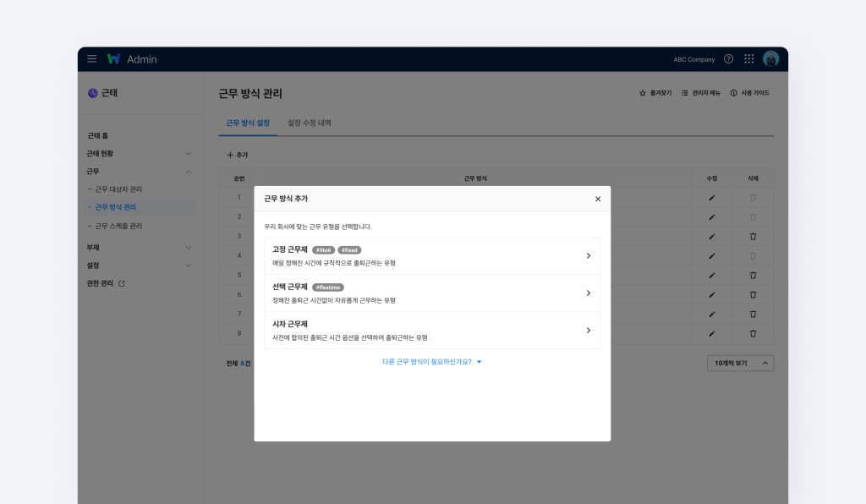
Task: Open the profile avatar image
Action: click(x=770, y=58)
